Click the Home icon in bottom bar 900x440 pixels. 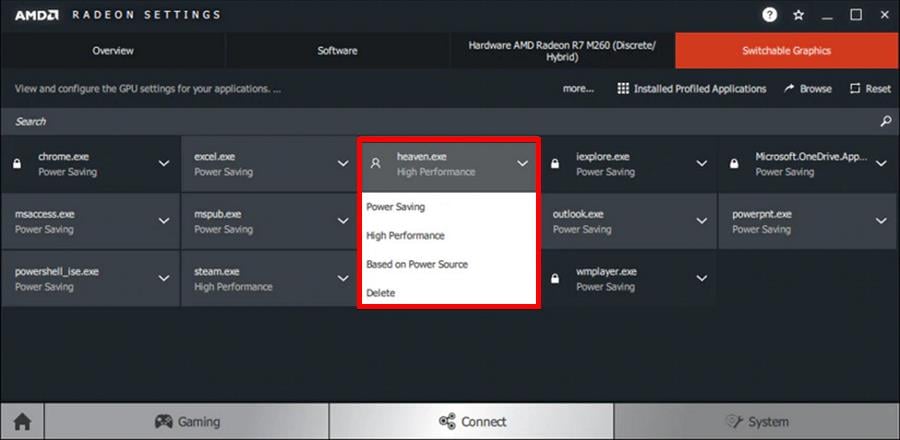pyautogui.click(x=22, y=421)
